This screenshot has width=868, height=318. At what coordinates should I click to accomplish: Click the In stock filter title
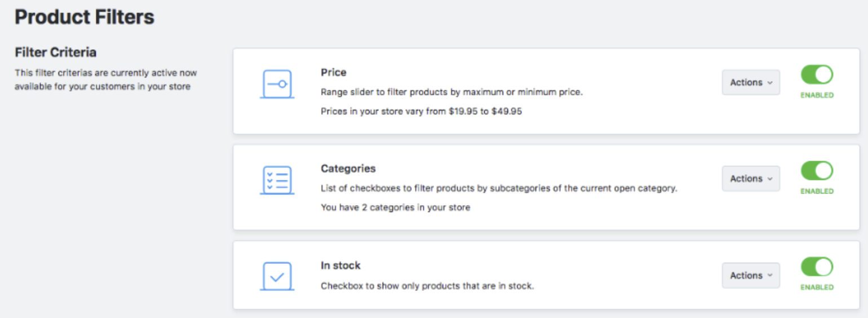tap(340, 265)
